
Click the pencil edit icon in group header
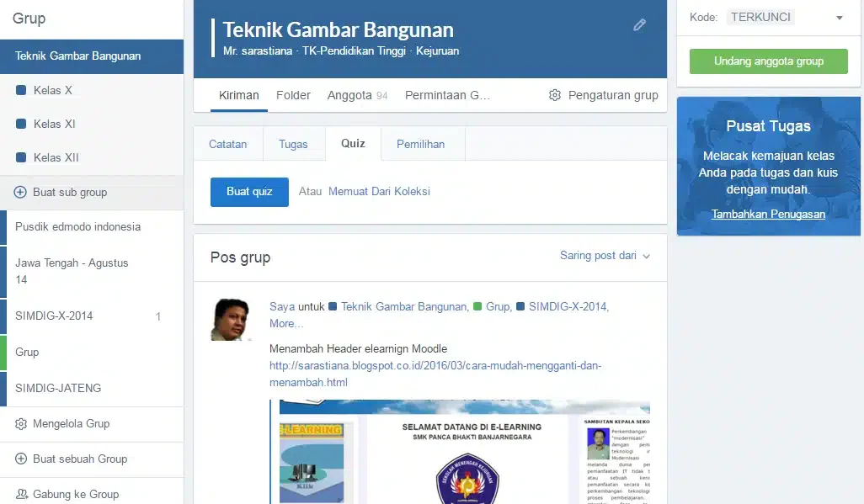pos(639,24)
